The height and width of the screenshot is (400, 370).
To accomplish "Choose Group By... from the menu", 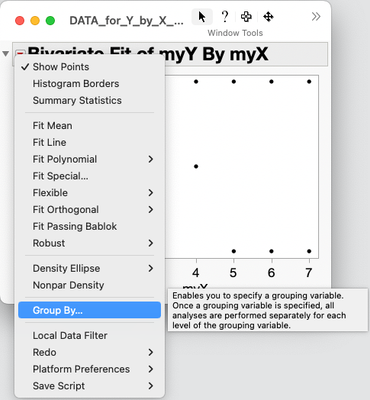I will click(89, 310).
